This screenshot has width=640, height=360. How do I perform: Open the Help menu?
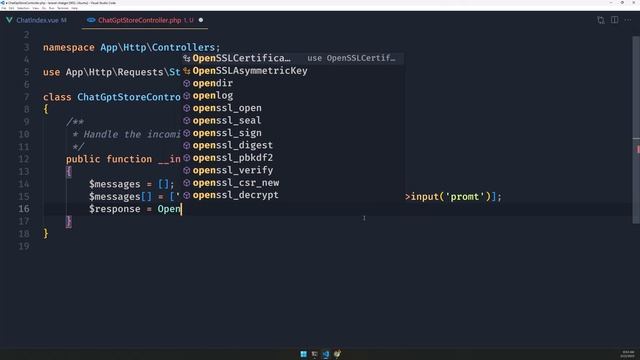click(74, 8)
